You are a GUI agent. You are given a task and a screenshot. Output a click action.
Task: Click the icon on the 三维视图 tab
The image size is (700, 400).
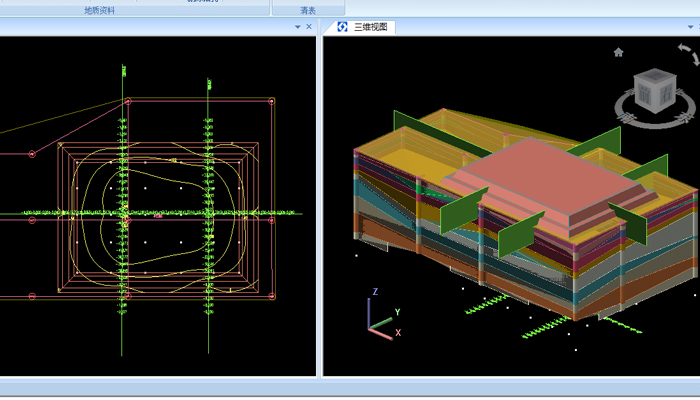(x=342, y=27)
